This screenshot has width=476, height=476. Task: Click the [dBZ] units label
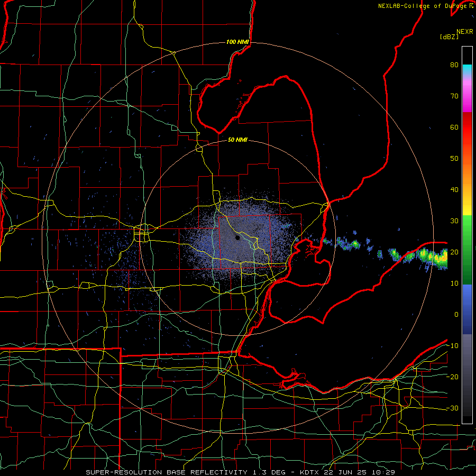click(449, 36)
